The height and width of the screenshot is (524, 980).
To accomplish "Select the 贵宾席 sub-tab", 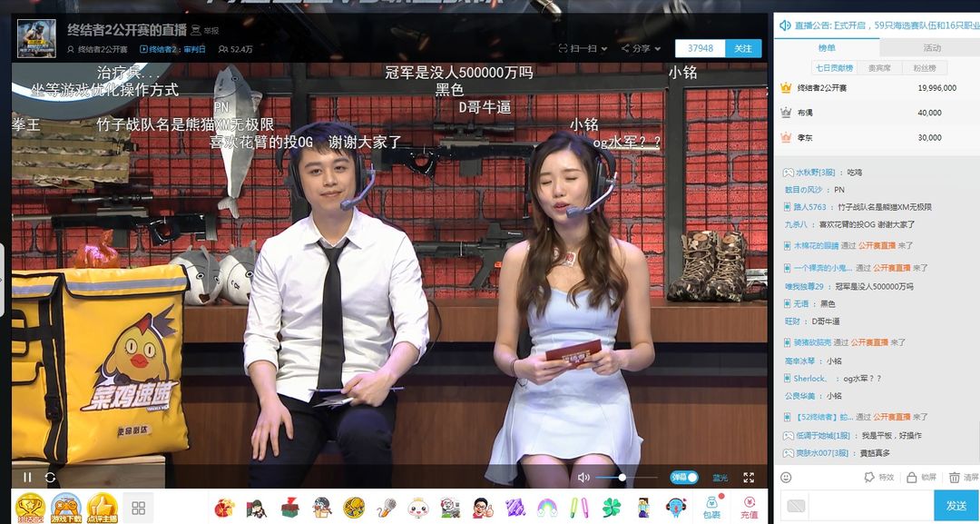I will [879, 67].
